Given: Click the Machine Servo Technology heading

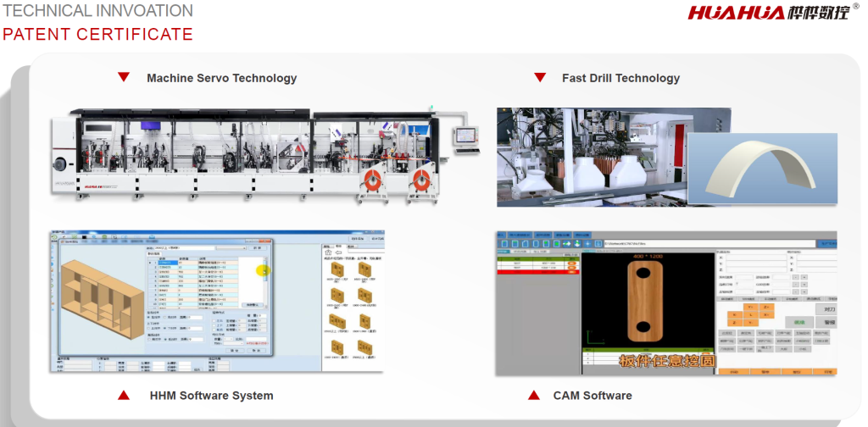Looking at the screenshot, I should 221,78.
